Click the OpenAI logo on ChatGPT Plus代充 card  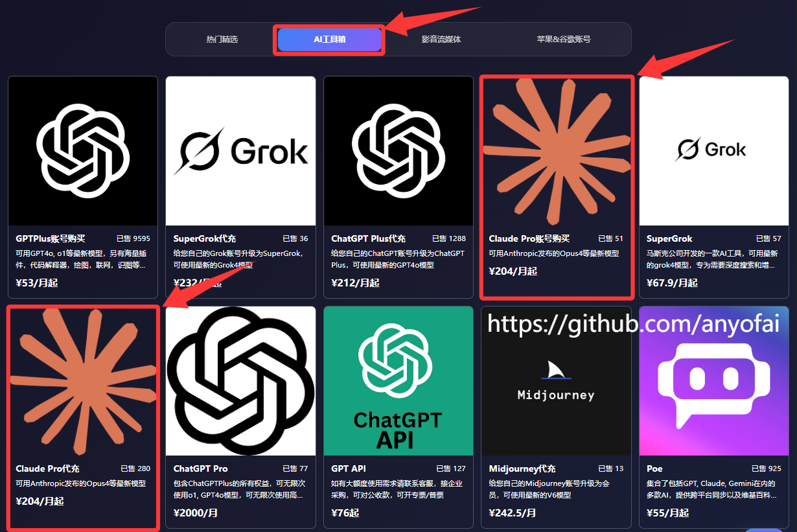tap(398, 151)
